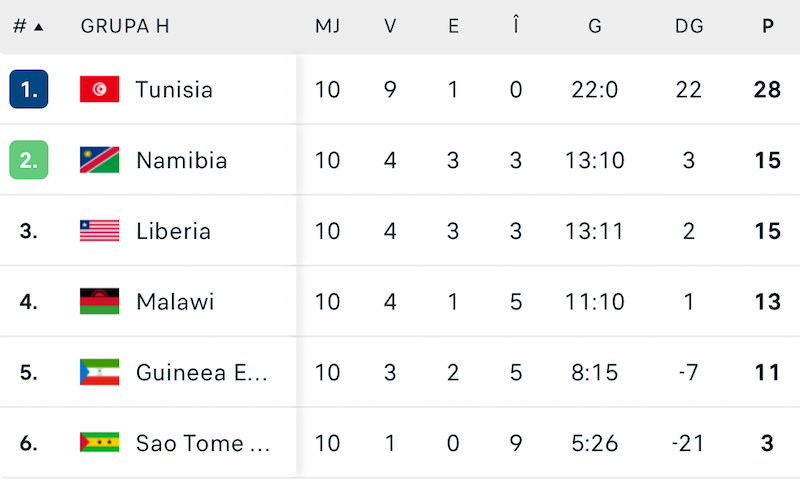Sort standings by P points header
800x482 pixels.
click(x=767, y=27)
